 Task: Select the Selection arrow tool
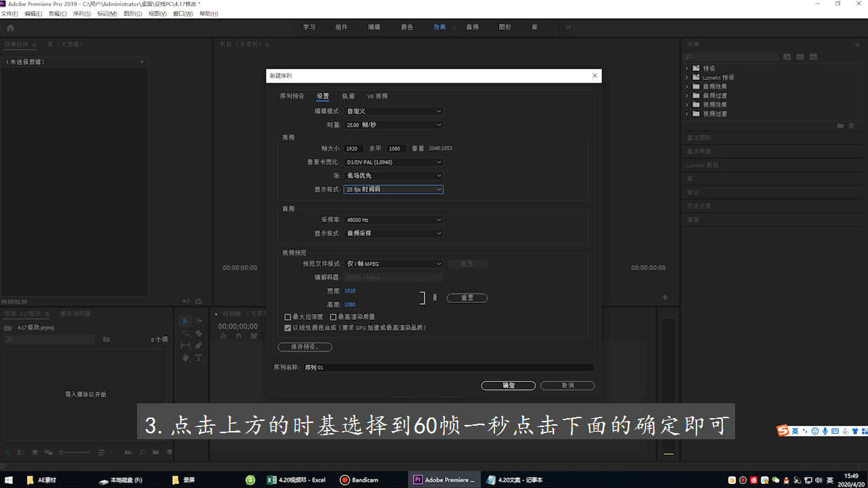[x=185, y=321]
